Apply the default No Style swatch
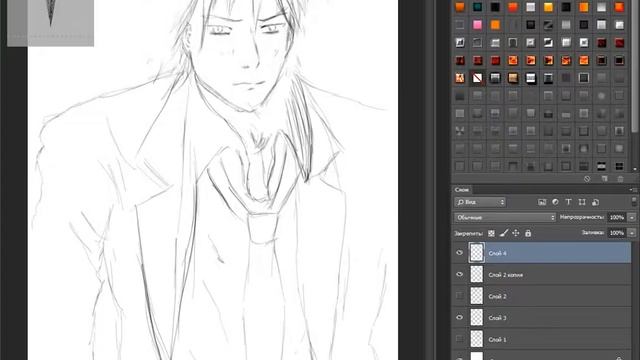640x360 pixels. [x=477, y=78]
